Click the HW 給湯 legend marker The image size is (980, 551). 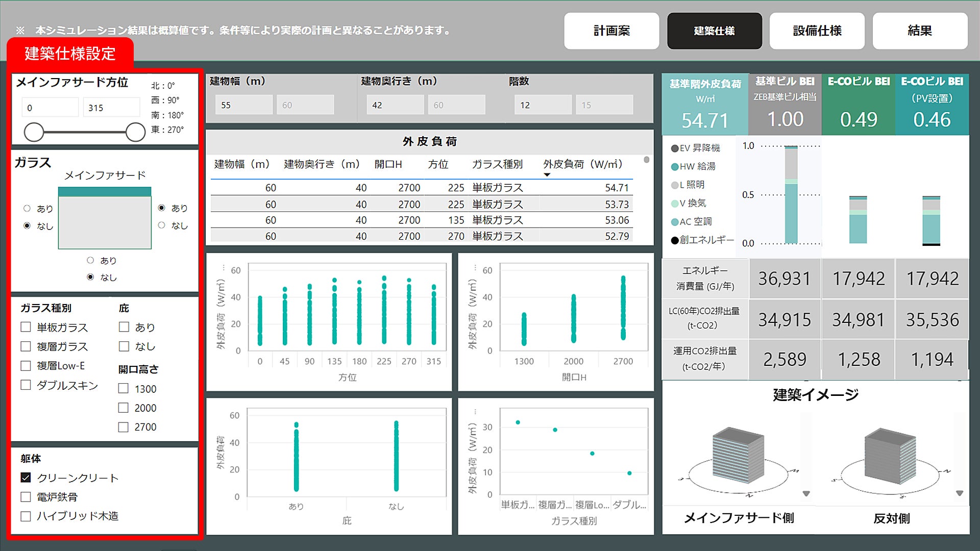675,167
